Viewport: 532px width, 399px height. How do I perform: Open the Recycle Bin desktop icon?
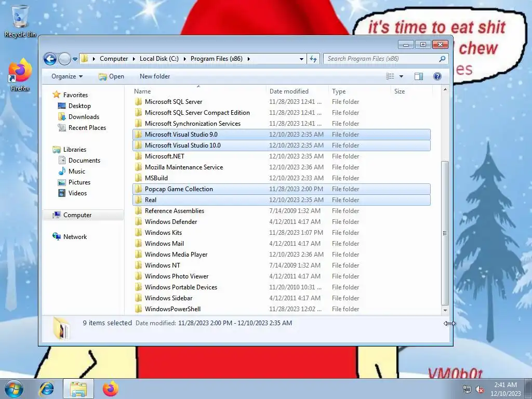click(x=20, y=21)
